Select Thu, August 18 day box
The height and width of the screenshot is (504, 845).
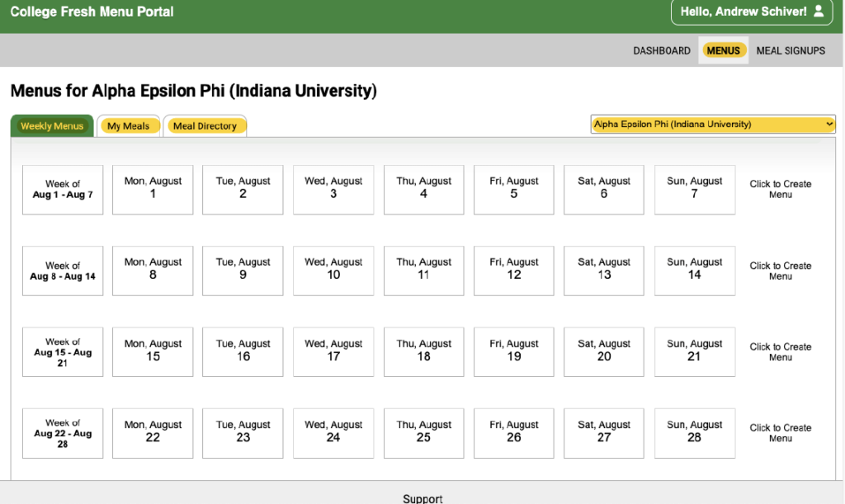point(423,352)
